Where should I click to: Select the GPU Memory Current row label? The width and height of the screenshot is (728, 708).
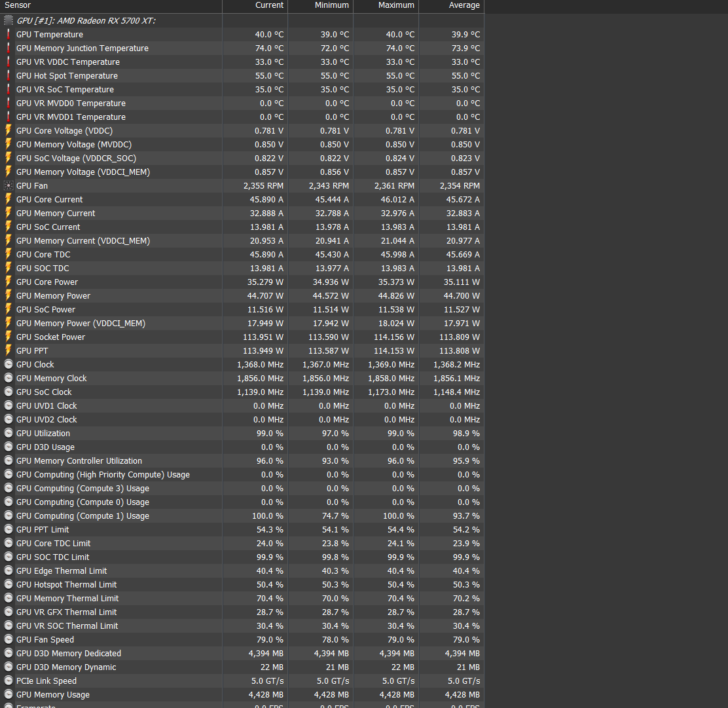pos(56,214)
